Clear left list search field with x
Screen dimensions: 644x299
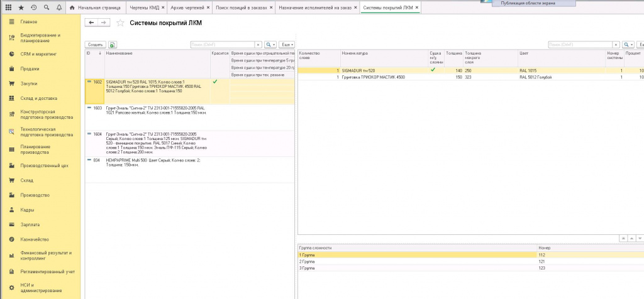(x=258, y=45)
